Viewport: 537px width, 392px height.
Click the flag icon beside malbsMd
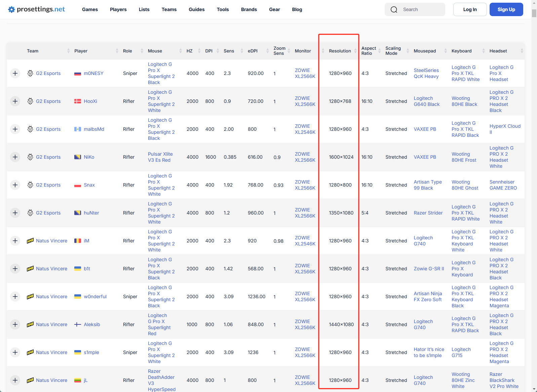pyautogui.click(x=78, y=129)
